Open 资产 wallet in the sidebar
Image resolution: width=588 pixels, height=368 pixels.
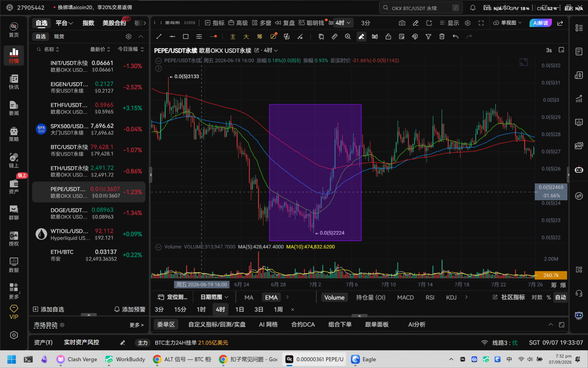click(x=14, y=187)
